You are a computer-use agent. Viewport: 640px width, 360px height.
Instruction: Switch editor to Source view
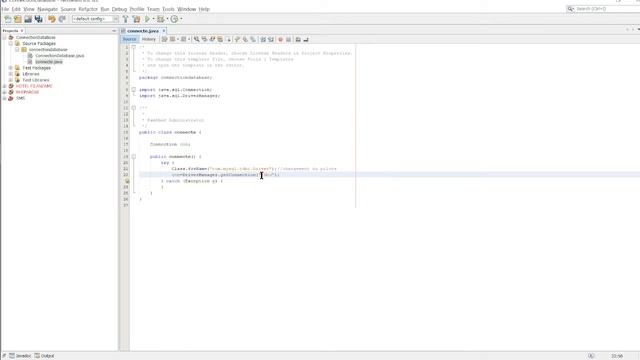[x=129, y=39]
